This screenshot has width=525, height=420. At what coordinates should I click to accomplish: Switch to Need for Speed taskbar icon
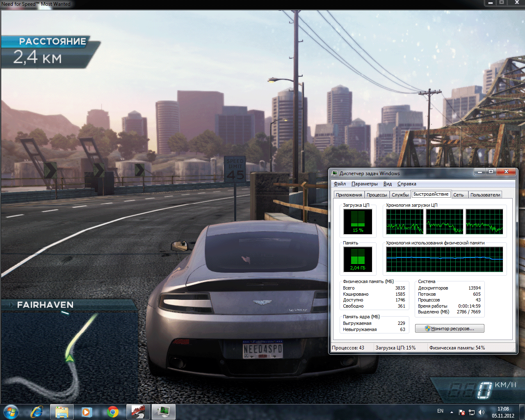pyautogui.click(x=138, y=412)
